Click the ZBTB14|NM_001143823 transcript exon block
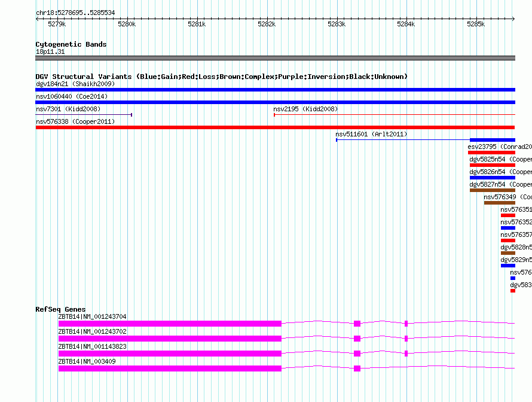This screenshot has width=532, height=402. click(170, 354)
